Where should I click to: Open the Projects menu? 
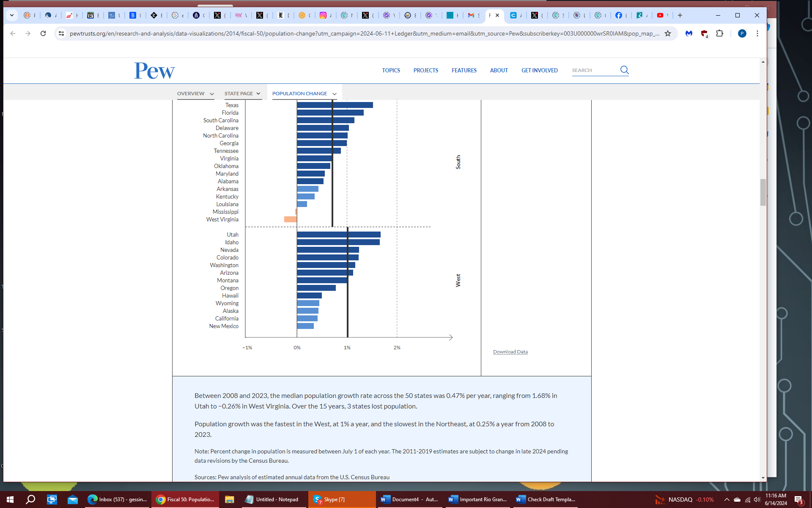point(425,70)
